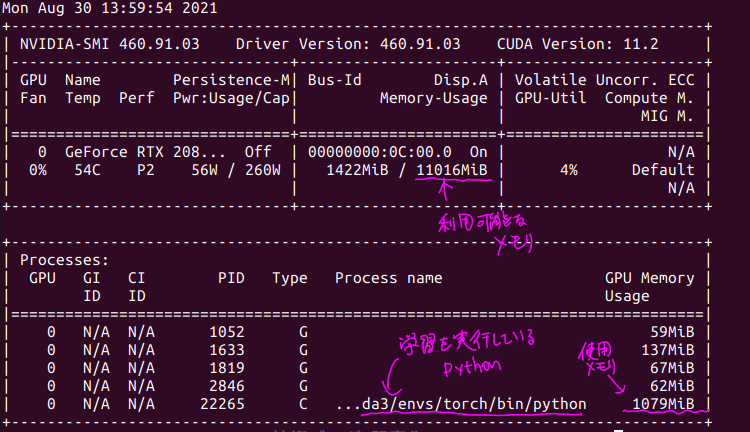Click the 'GPU Memory Usage' column header

coord(649,287)
